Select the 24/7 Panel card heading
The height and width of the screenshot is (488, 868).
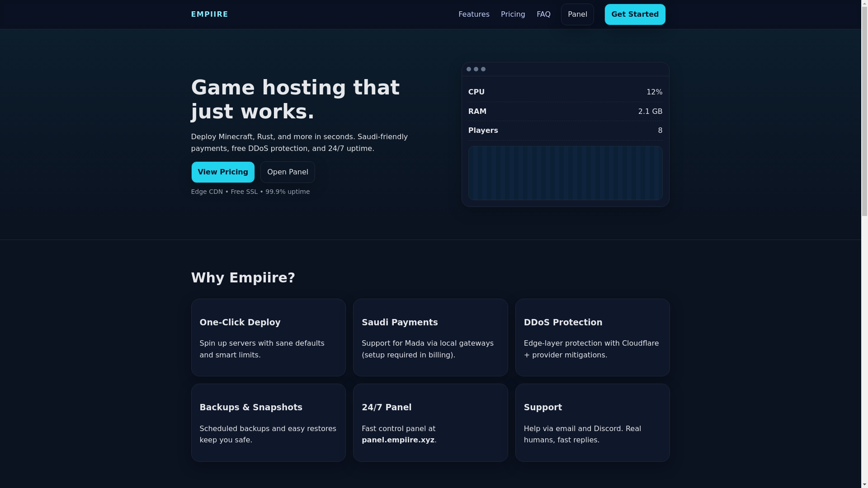[x=387, y=407]
